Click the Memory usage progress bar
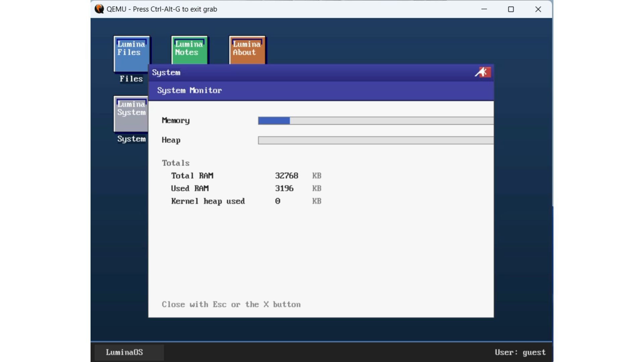 [376, 121]
